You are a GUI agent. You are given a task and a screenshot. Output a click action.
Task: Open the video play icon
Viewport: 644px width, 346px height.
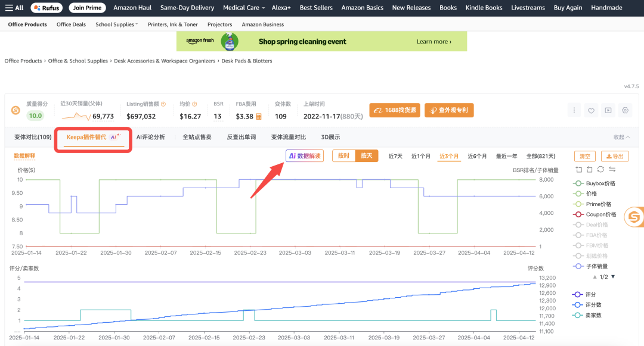608,110
